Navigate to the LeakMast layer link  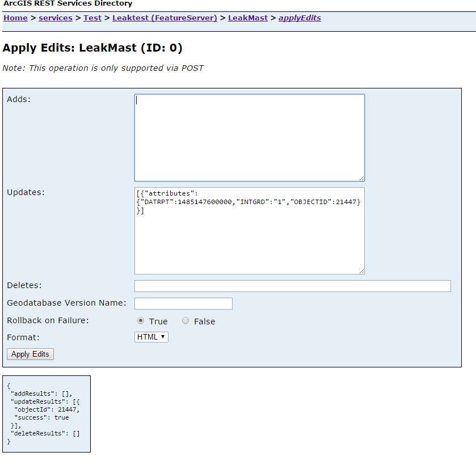point(248,18)
